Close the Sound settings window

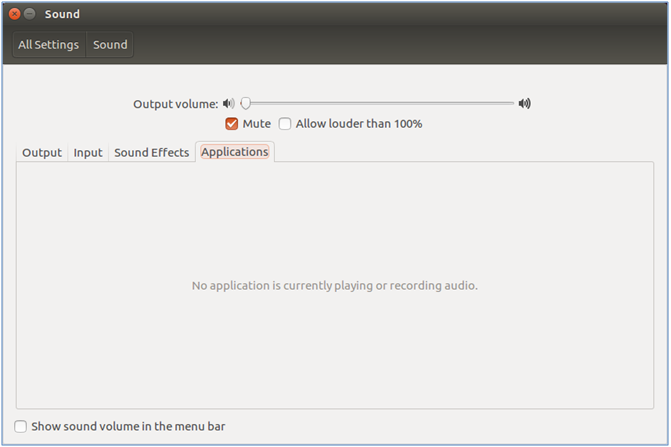(x=15, y=14)
